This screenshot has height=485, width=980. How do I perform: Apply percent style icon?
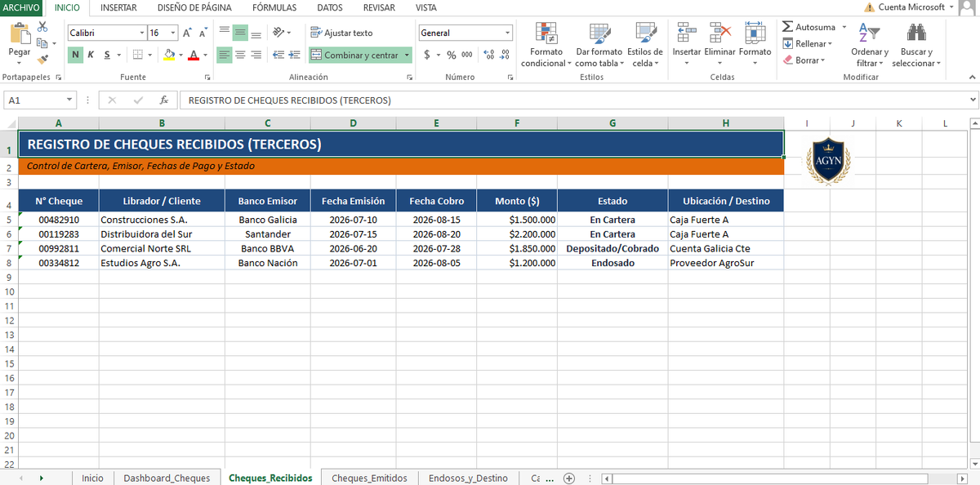click(451, 55)
